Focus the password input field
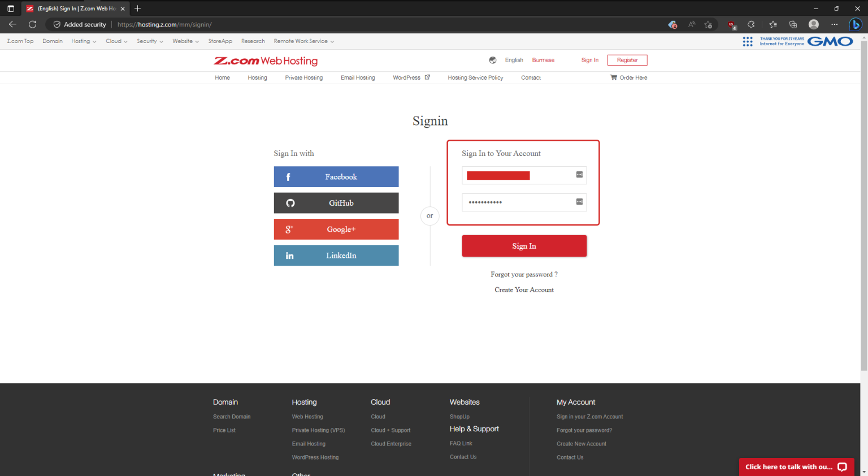 [524, 202]
